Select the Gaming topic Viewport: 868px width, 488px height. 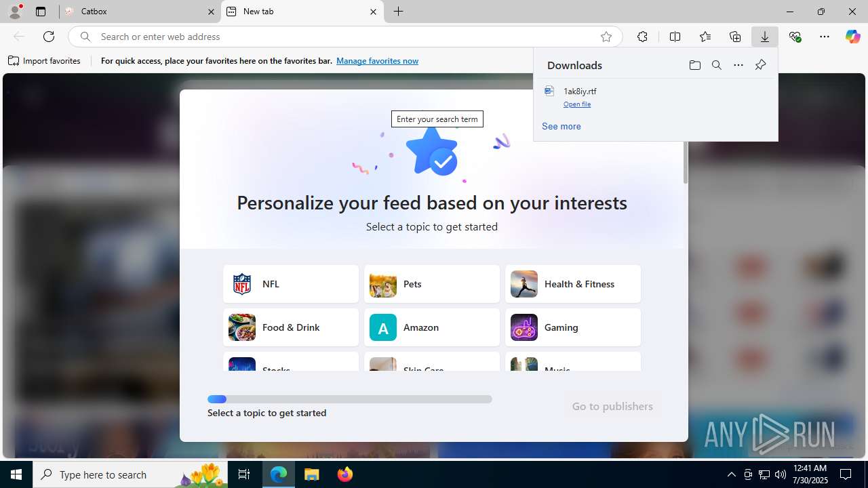point(573,327)
